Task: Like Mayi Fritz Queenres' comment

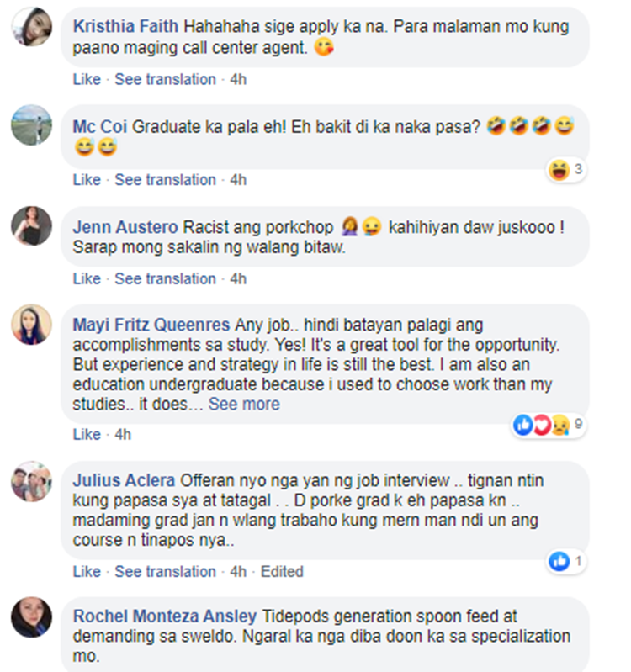Action: [x=87, y=434]
